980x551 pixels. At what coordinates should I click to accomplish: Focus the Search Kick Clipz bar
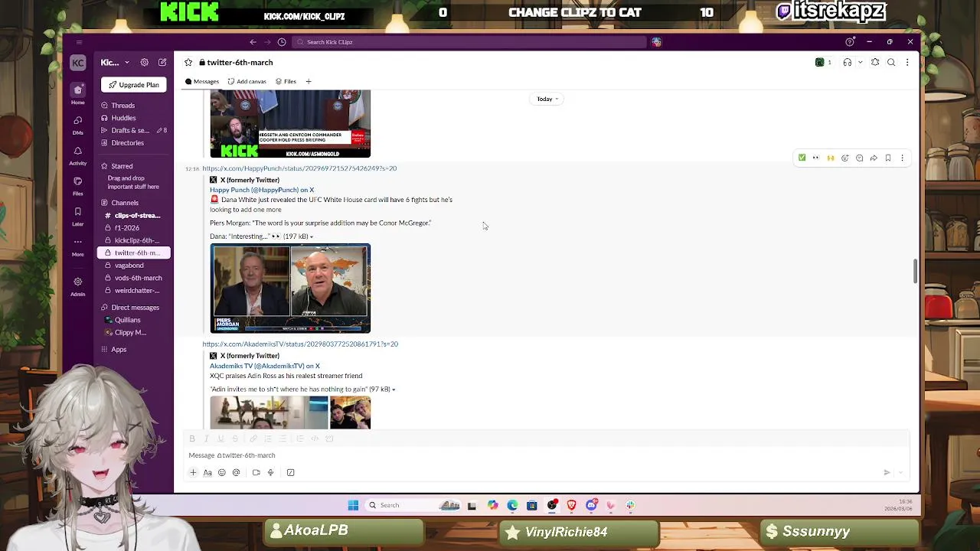(x=469, y=42)
